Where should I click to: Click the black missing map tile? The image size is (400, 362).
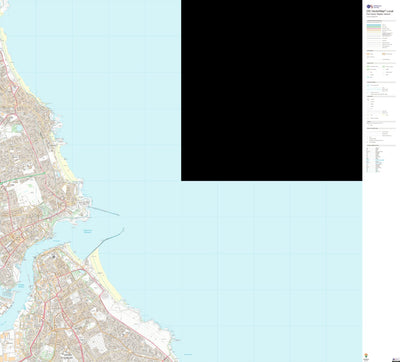[272, 90]
